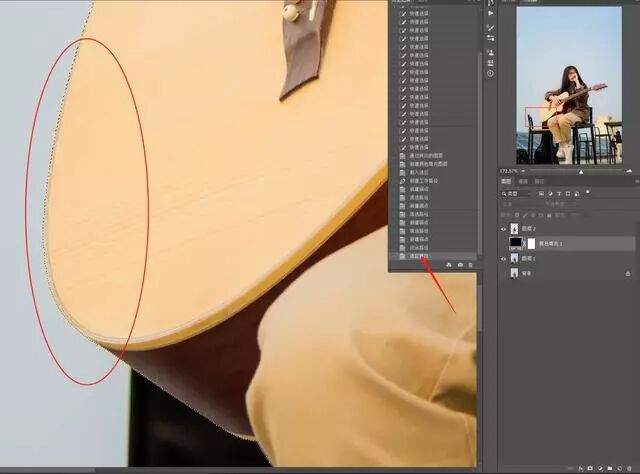Show the 背景 layer visibility box
Image resolution: width=640 pixels, height=474 pixels.
[x=503, y=274]
